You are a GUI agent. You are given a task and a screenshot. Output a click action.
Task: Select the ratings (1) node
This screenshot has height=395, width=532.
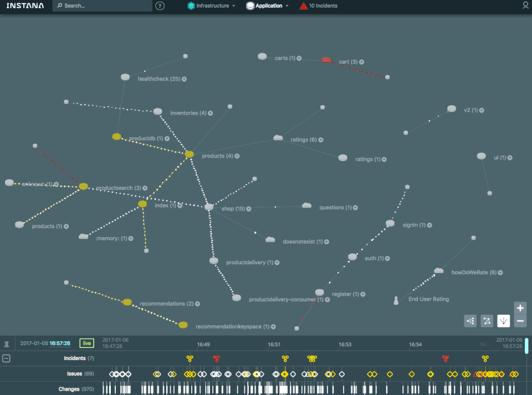342,158
